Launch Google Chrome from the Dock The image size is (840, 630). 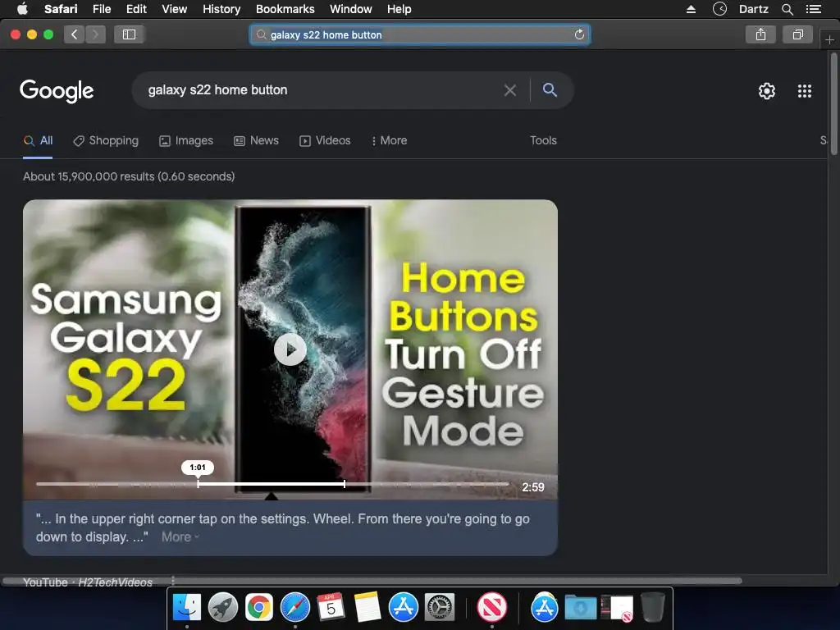tap(259, 607)
